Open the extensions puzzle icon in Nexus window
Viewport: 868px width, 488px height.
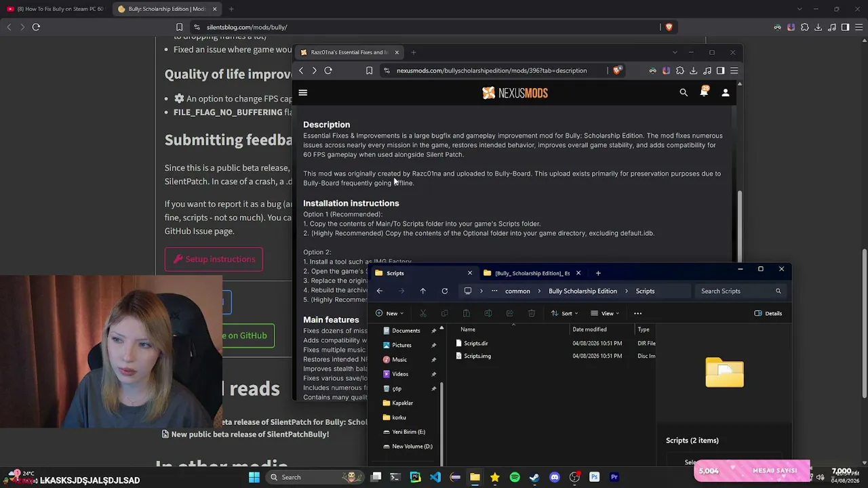[x=680, y=70]
